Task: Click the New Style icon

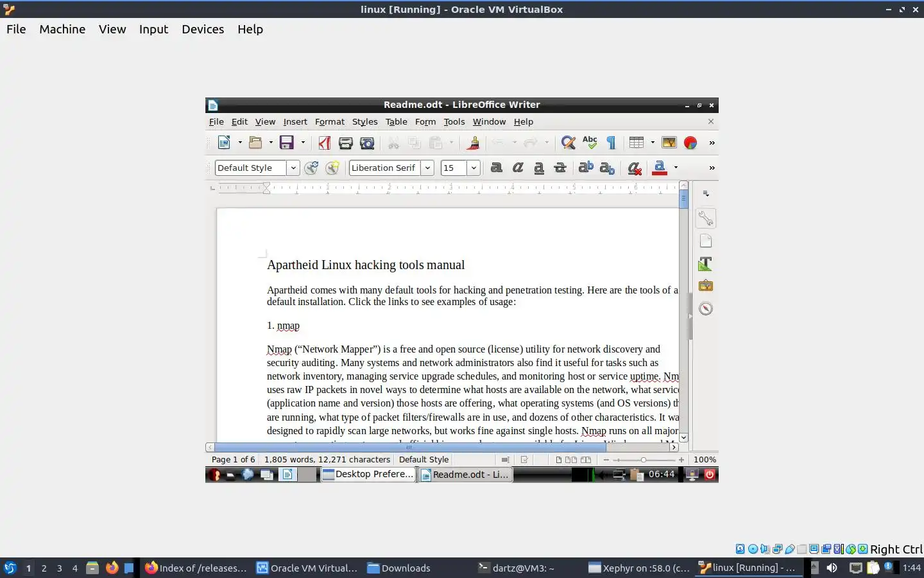Action: click(332, 168)
